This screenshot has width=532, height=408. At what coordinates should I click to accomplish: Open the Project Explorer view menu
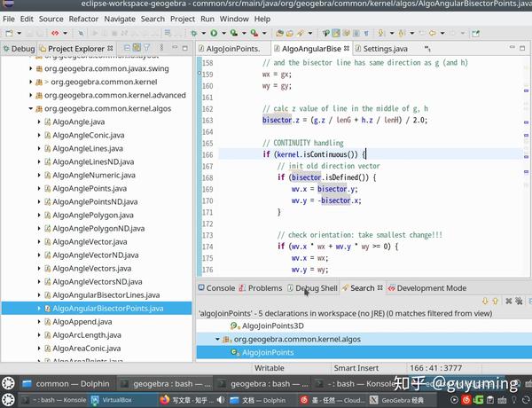pos(161,48)
